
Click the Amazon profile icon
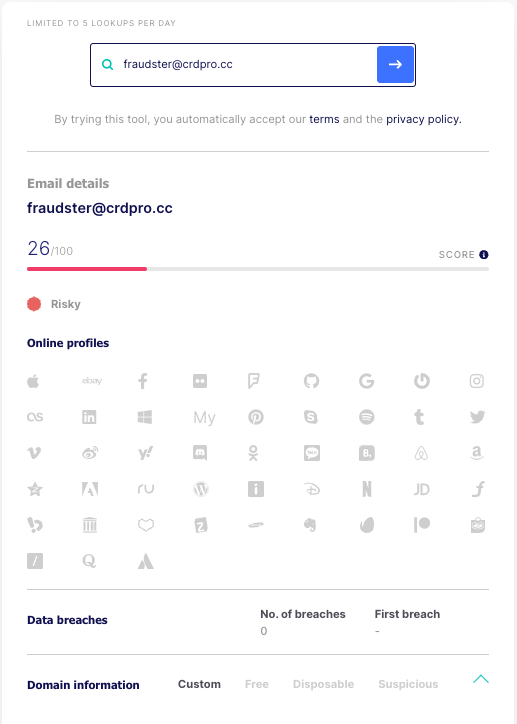(x=477, y=453)
